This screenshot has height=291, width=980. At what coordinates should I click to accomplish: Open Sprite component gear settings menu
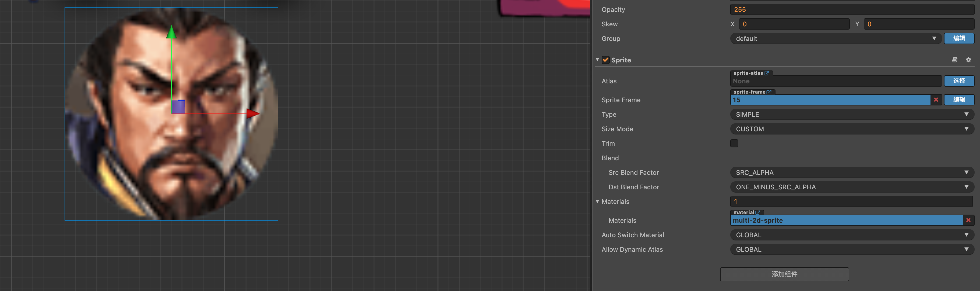click(x=968, y=60)
